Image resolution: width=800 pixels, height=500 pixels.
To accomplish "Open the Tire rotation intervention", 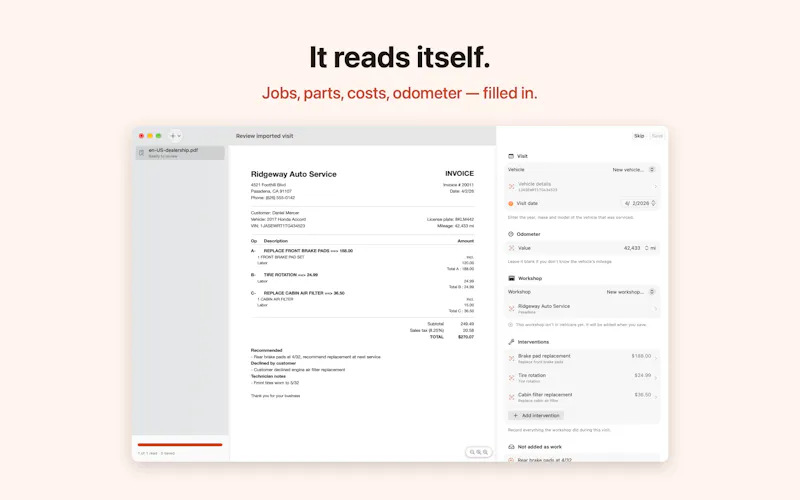I will (582, 378).
